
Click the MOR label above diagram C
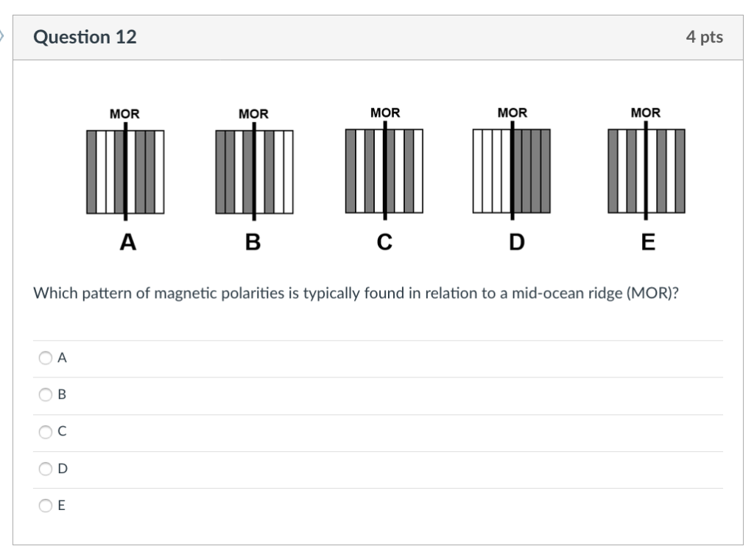click(386, 113)
